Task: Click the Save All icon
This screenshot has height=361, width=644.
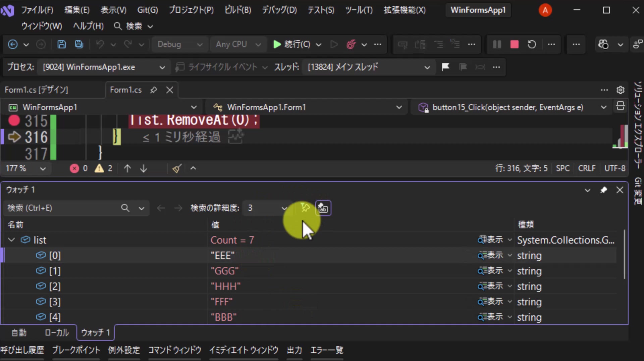Action: tap(79, 44)
